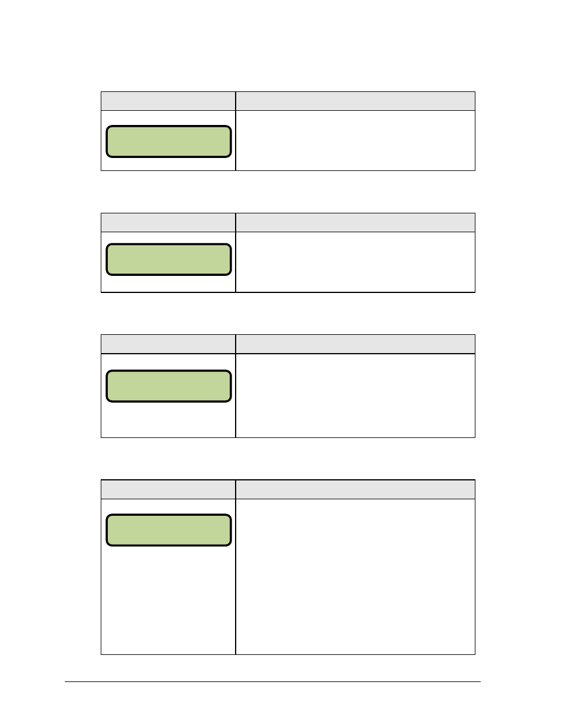This screenshot has width=562, height=728.
Task: Select the wide gray header cell of the fourth table
Action: click(355, 489)
